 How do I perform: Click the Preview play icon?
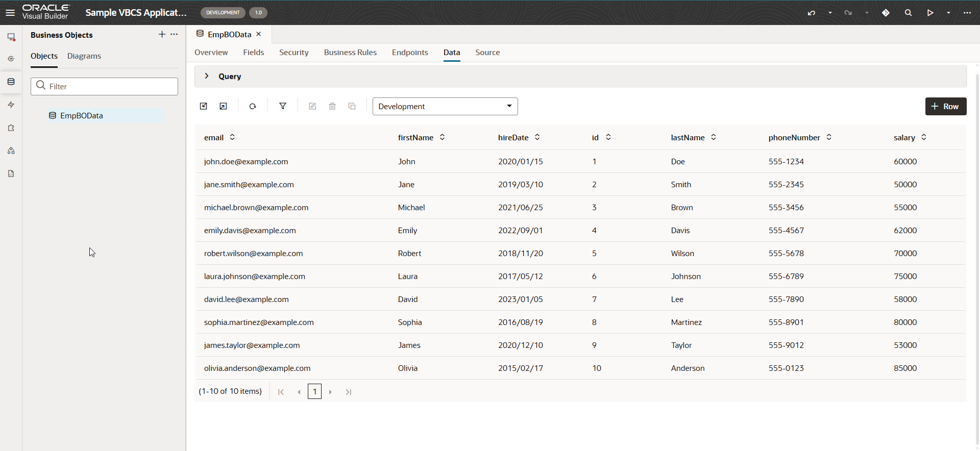tap(930, 13)
